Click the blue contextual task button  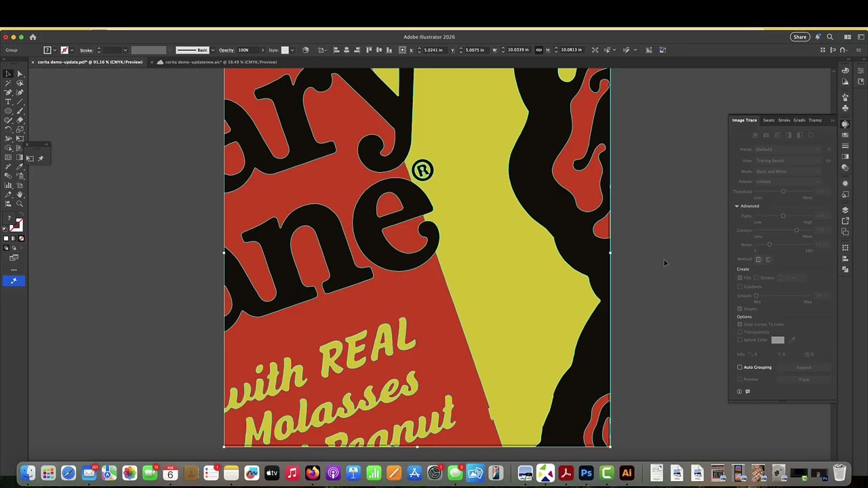[14, 281]
